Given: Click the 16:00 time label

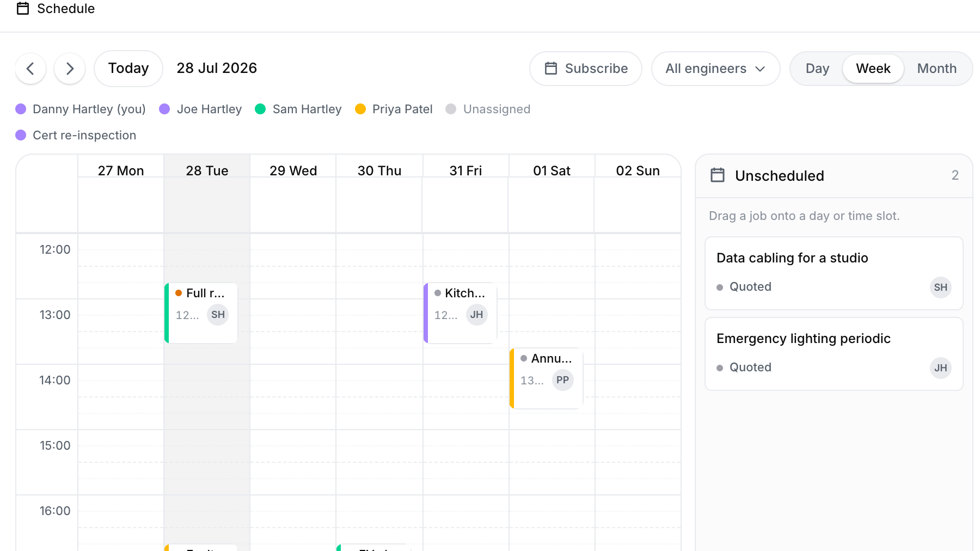Looking at the screenshot, I should coord(55,511).
